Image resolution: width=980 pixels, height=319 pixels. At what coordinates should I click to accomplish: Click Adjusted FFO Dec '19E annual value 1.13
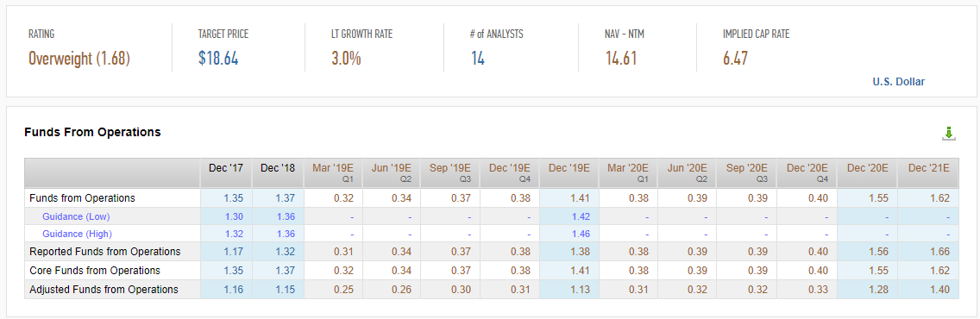(x=581, y=289)
